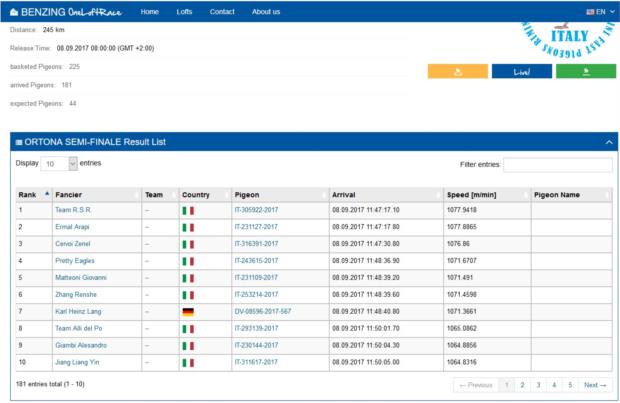
Task: Open the Lofts menu item
Action: 184,11
